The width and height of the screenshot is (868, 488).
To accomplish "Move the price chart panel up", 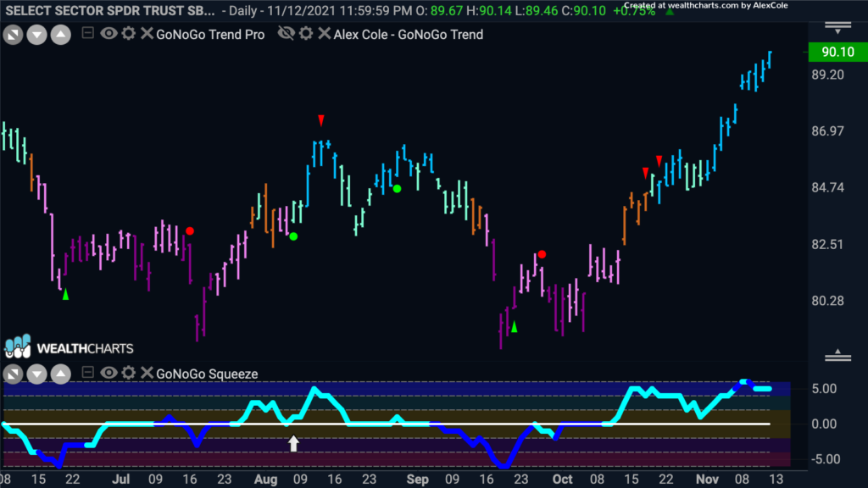I will [61, 35].
